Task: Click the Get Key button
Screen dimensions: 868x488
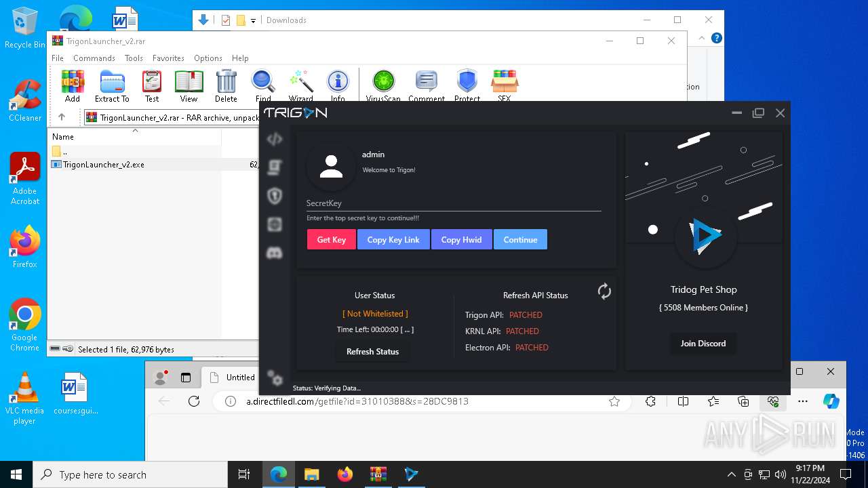Action: pos(332,239)
